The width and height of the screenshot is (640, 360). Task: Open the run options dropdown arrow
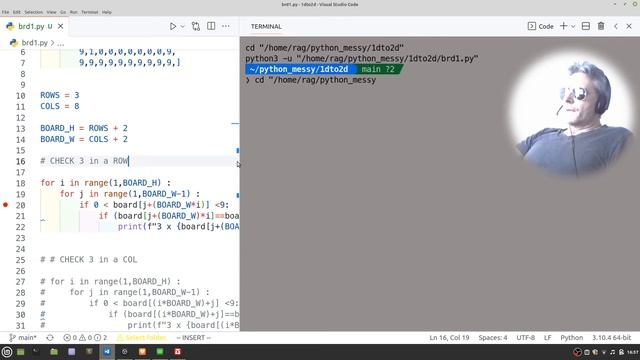point(182,27)
